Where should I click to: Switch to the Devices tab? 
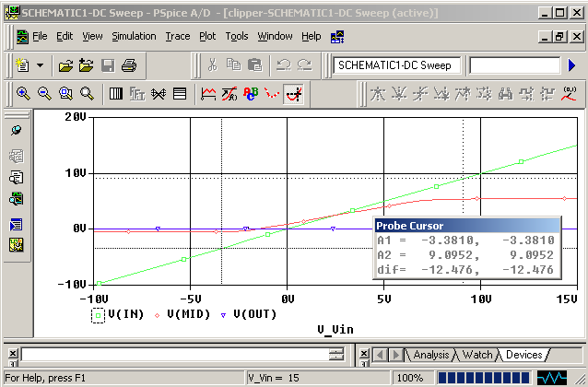point(524,355)
